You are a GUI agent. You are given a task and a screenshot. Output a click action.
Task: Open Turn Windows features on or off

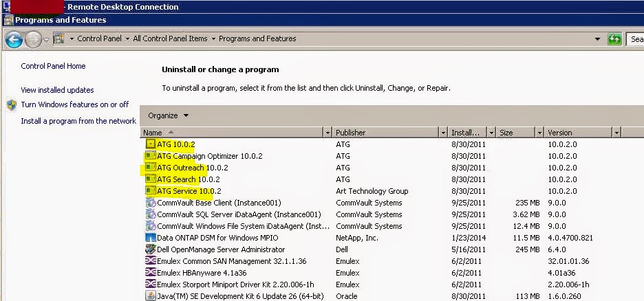pyautogui.click(x=75, y=104)
